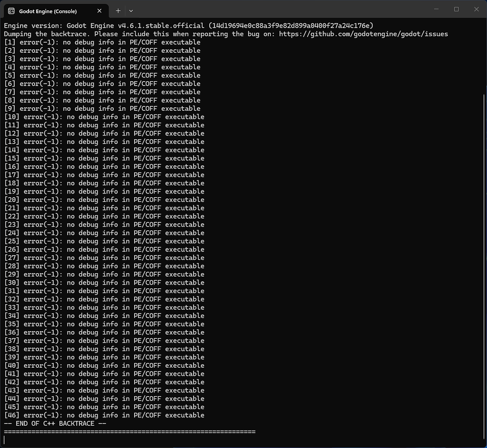This screenshot has width=487, height=448.
Task: Click backtrace line [32]
Action: point(104,299)
